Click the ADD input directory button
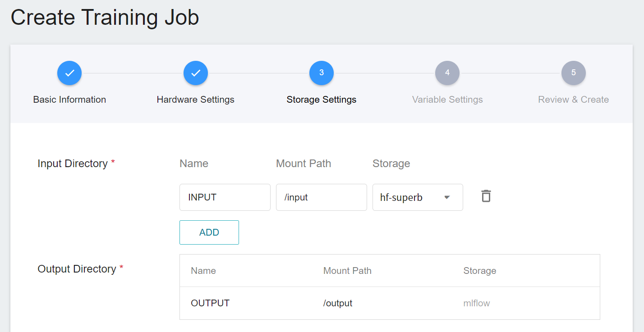This screenshot has width=644, height=332. (209, 232)
